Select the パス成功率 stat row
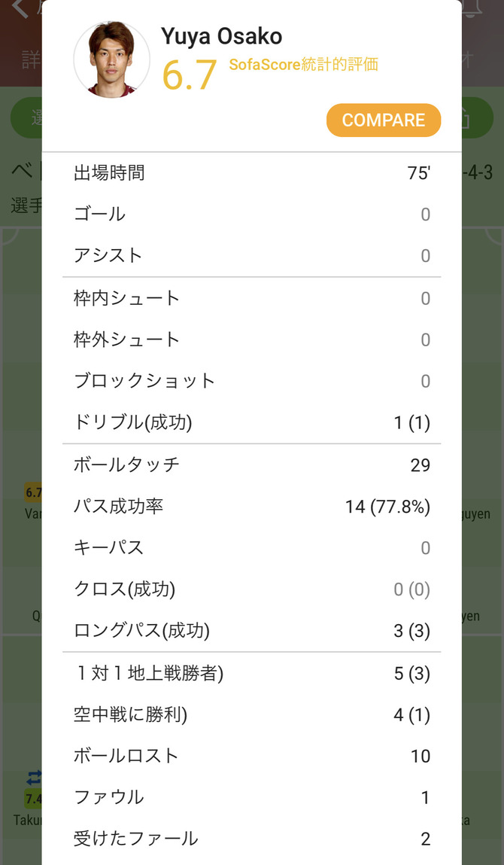This screenshot has height=865, width=504. pyautogui.click(x=252, y=507)
